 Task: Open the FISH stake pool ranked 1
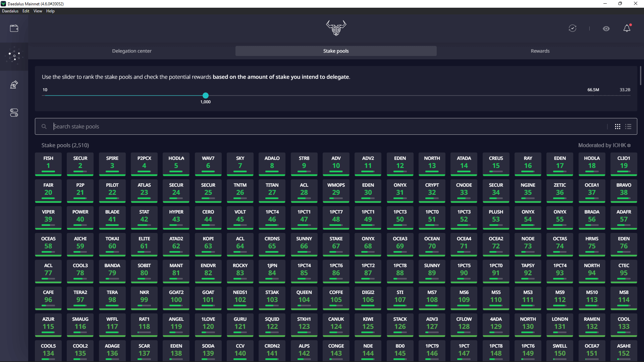[48, 164]
